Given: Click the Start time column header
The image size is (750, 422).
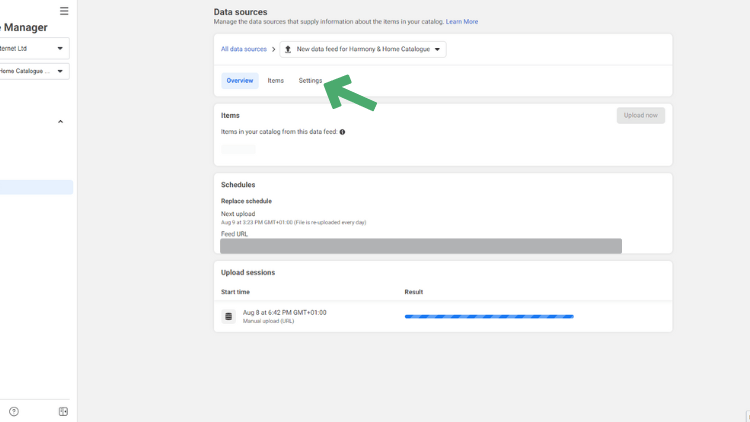Looking at the screenshot, I should (x=235, y=292).
